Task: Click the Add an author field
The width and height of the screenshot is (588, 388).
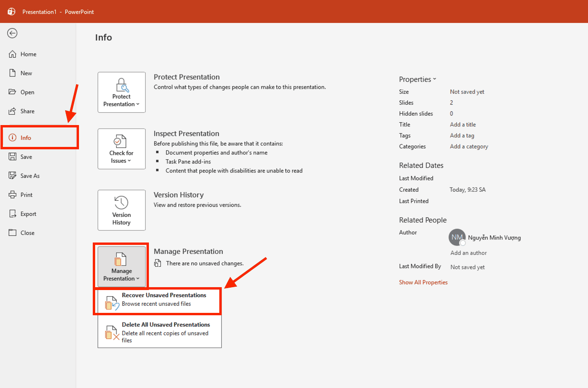Action: pos(469,253)
